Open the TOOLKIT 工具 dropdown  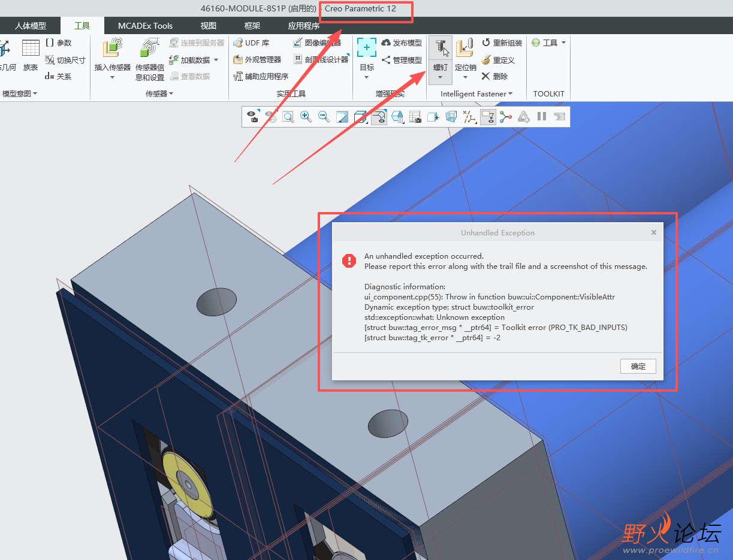(548, 43)
